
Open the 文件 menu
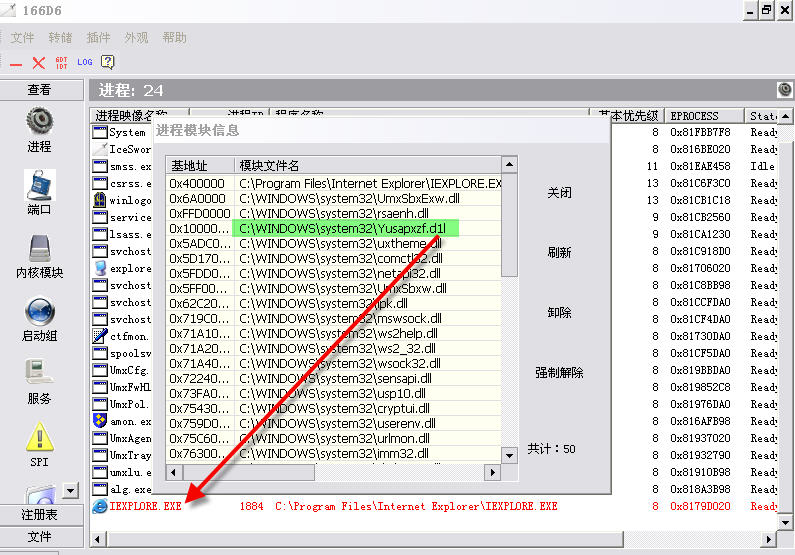[22, 38]
